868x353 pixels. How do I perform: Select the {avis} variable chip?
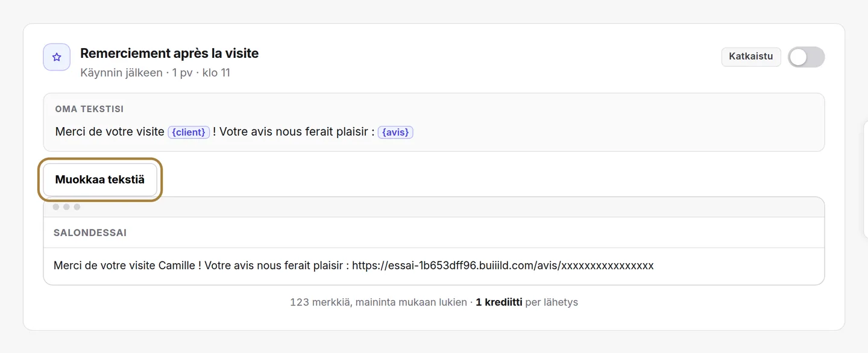click(395, 132)
